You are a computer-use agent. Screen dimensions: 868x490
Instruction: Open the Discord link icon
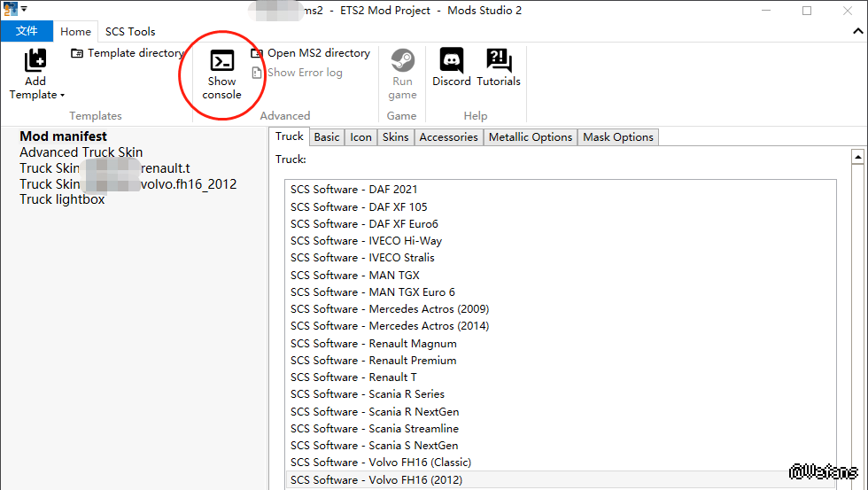452,60
